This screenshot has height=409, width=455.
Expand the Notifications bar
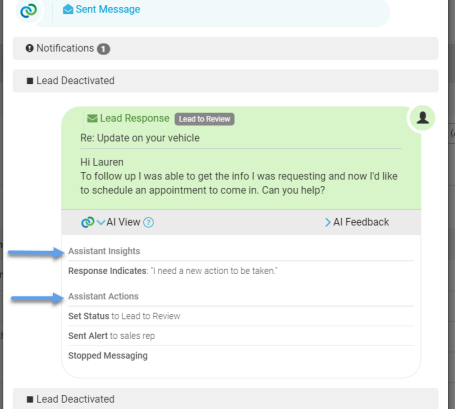pos(226,49)
